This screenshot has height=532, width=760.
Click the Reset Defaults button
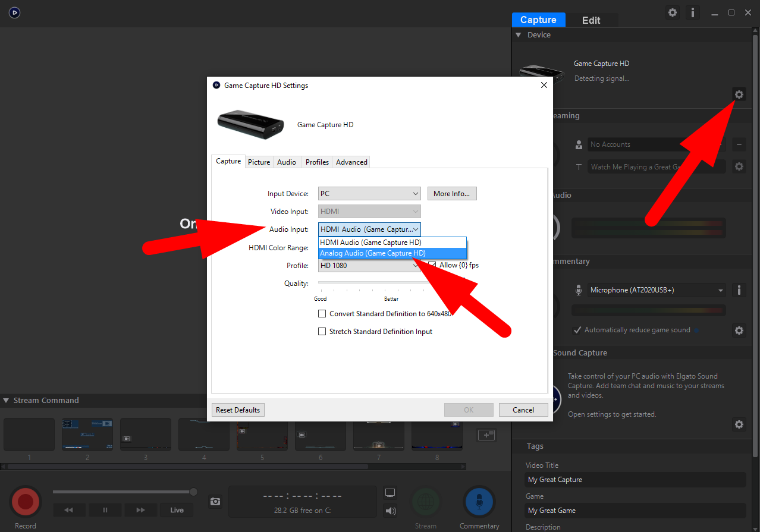238,410
